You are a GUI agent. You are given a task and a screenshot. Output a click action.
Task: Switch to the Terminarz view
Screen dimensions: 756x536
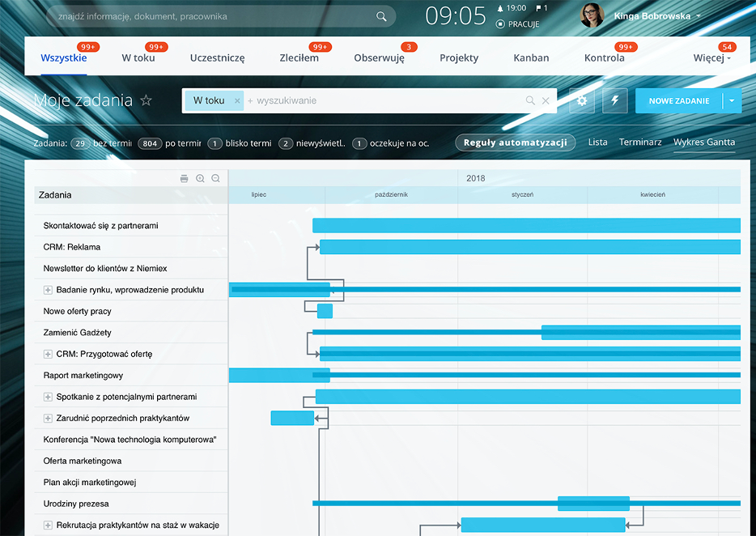coord(640,143)
